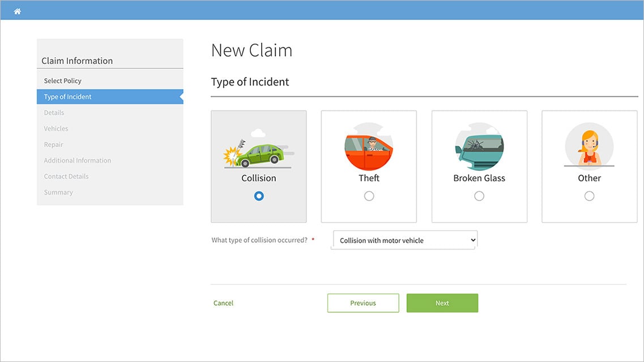
Task: Click the Cancel link
Action: point(223,303)
